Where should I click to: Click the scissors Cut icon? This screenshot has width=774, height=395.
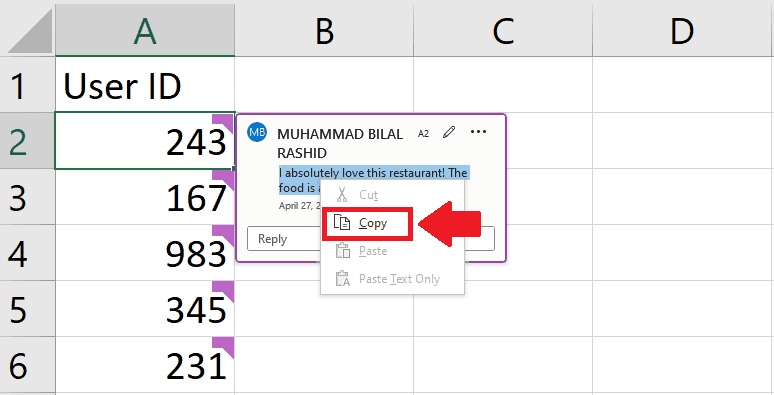(342, 195)
